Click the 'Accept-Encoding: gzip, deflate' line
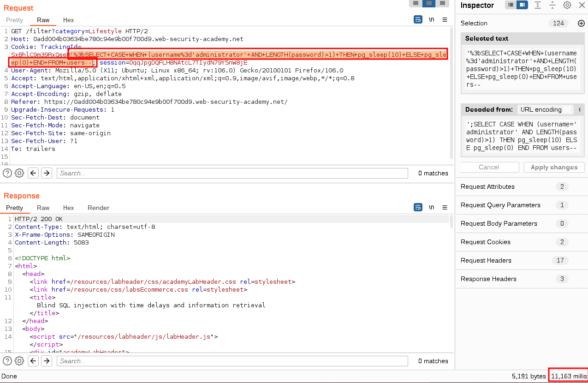This screenshot has width=588, height=383. pos(66,94)
